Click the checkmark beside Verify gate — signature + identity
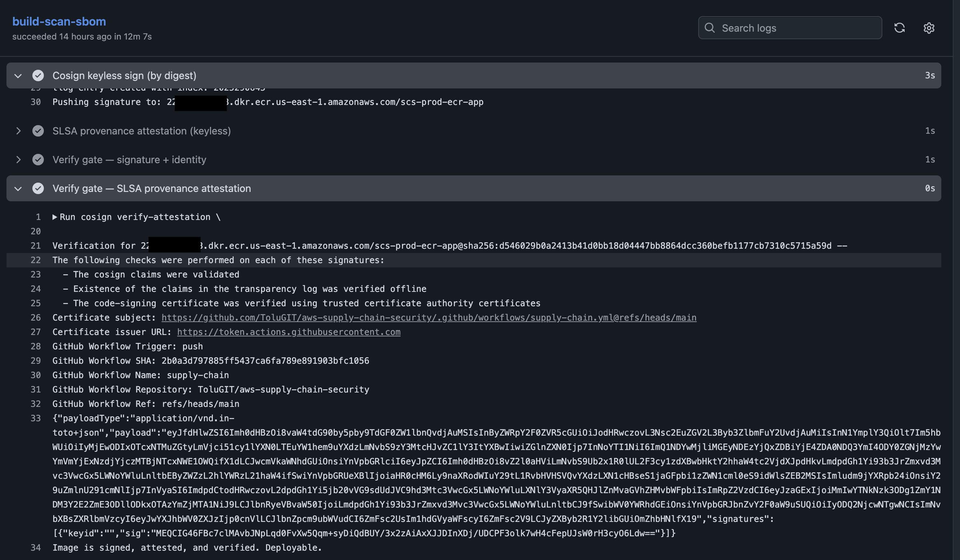Viewport: 960px width, 560px height. tap(38, 160)
